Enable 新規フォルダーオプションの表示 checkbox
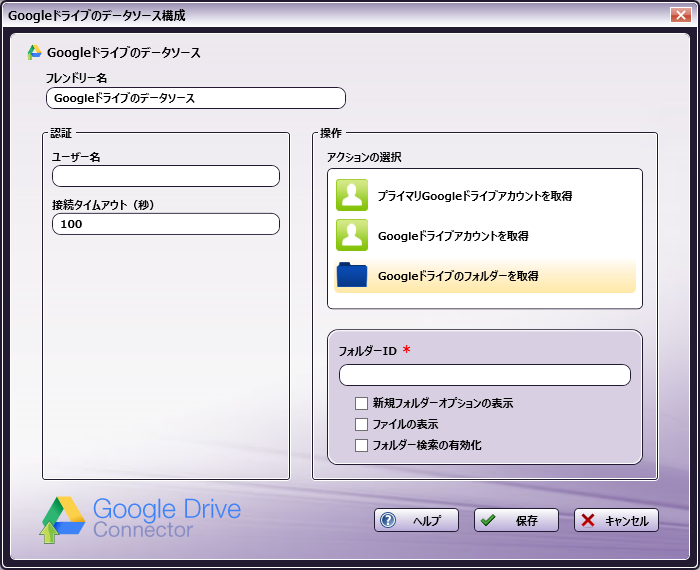The image size is (700, 570). click(x=361, y=403)
